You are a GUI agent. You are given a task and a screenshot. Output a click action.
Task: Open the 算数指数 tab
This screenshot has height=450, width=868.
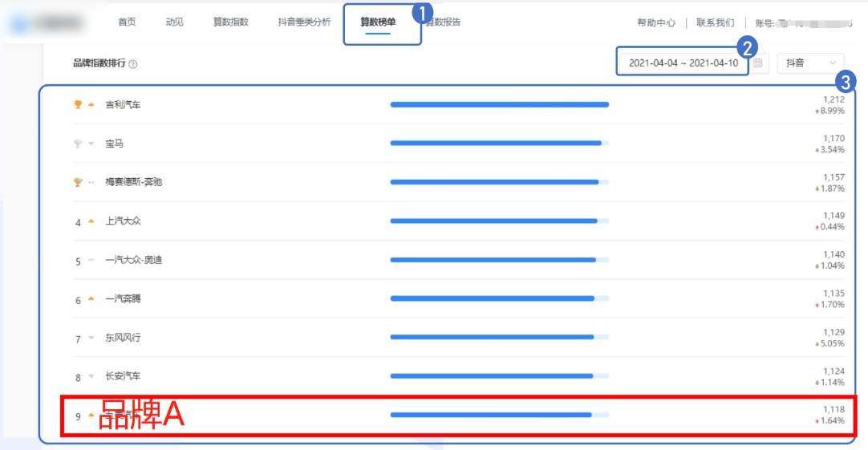click(x=231, y=22)
